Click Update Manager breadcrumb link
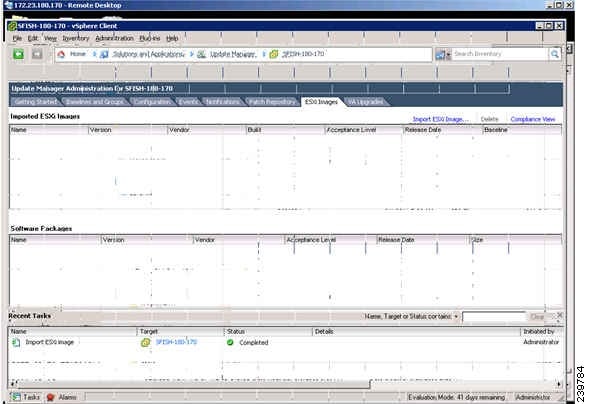The height and width of the screenshot is (404, 600). click(233, 54)
